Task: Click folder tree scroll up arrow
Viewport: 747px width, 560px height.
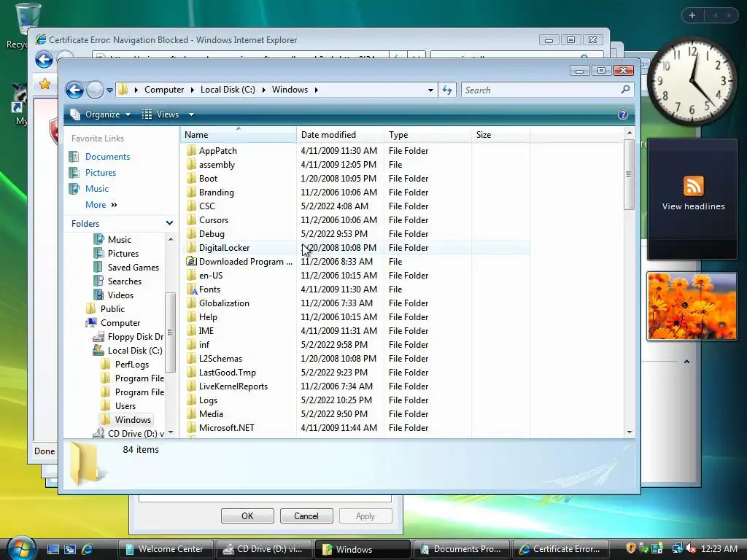Action: [x=170, y=239]
